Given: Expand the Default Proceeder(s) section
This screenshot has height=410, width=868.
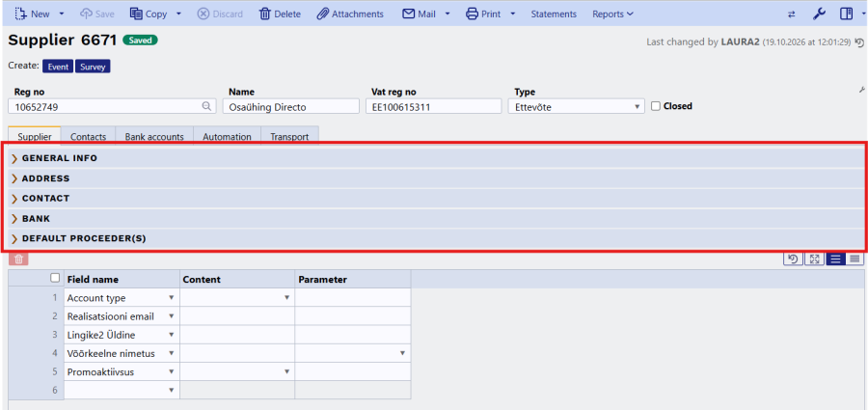Looking at the screenshot, I should (x=435, y=239).
